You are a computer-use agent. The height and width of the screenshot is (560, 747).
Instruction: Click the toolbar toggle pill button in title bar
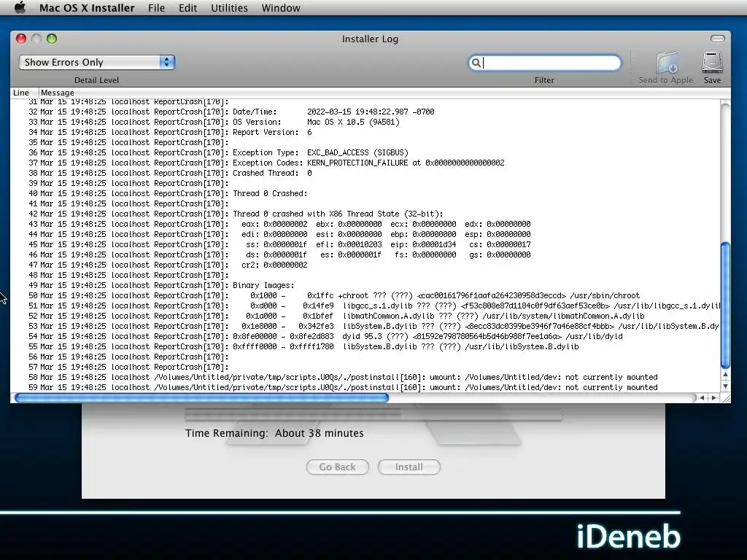718,39
